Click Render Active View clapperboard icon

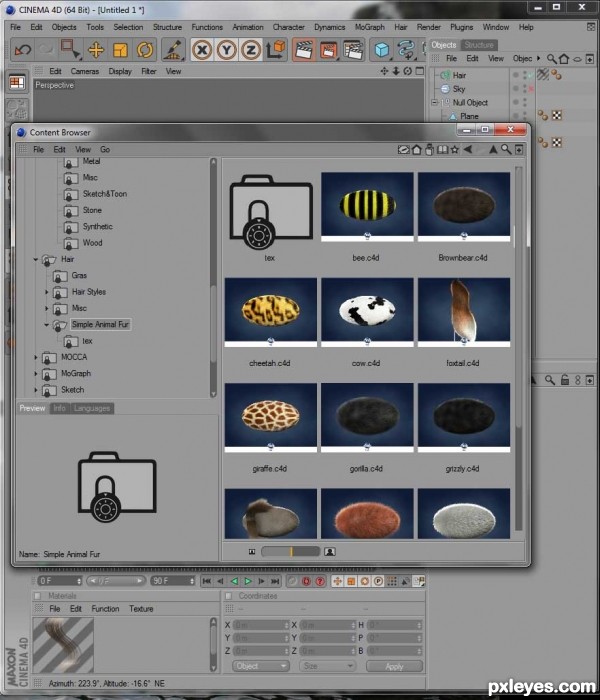[304, 50]
